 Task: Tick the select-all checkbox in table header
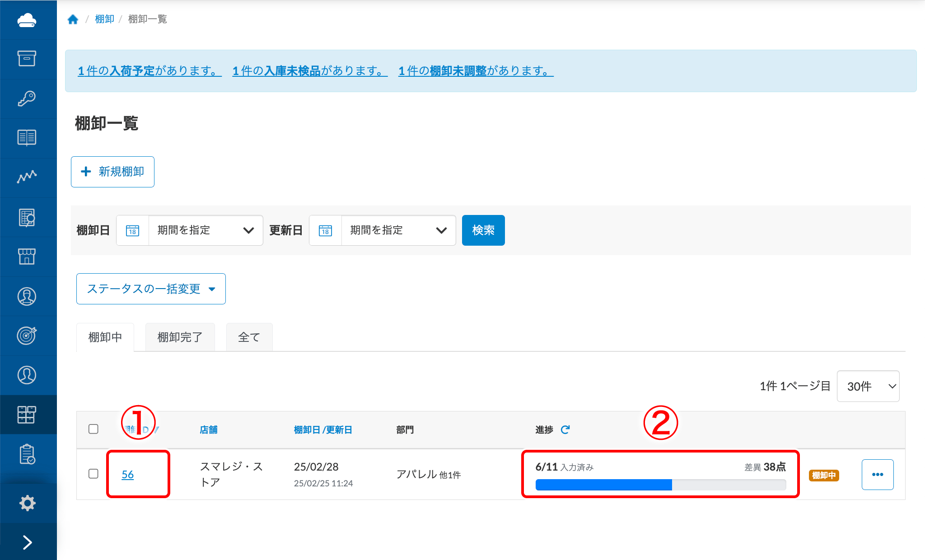click(93, 429)
